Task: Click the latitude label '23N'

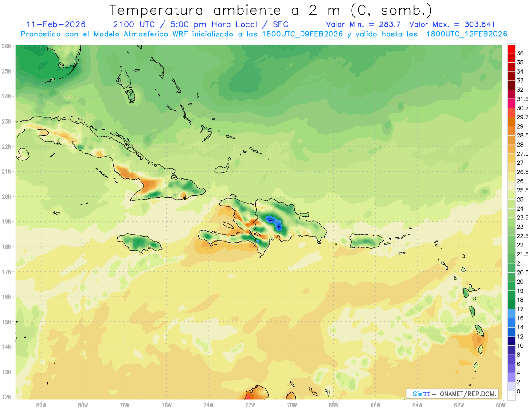Action: [7, 121]
